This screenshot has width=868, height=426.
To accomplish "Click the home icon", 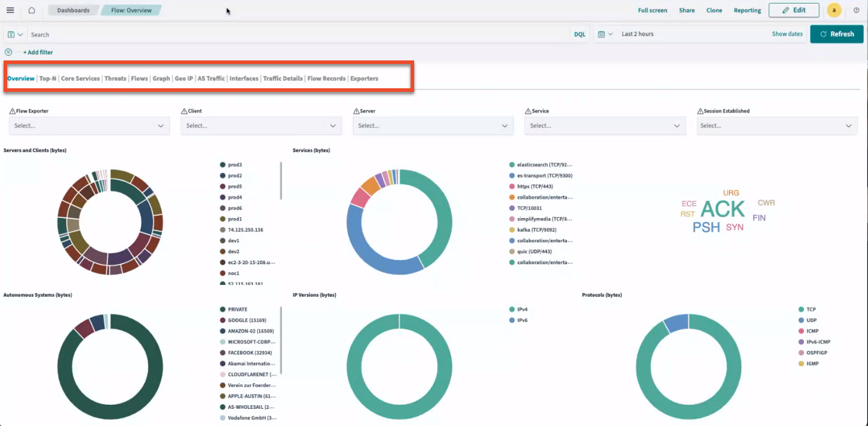I will tap(31, 10).
